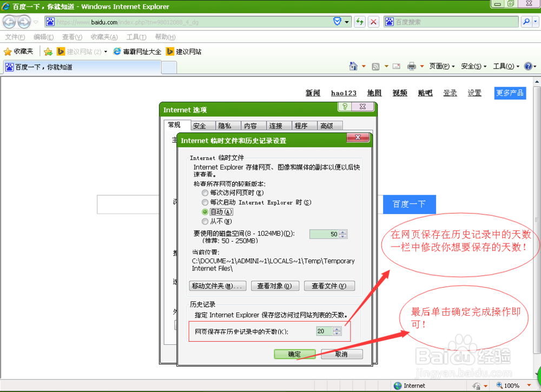Click the red Stop loading icon

(373, 22)
